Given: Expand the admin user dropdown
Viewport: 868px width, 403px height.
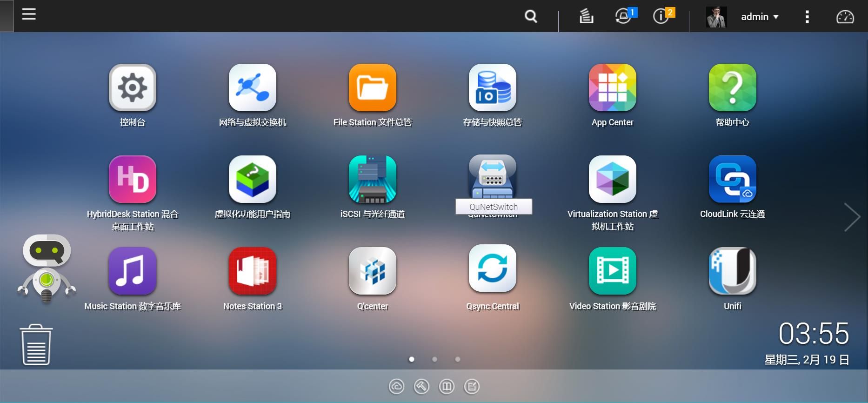Looking at the screenshot, I should [760, 17].
